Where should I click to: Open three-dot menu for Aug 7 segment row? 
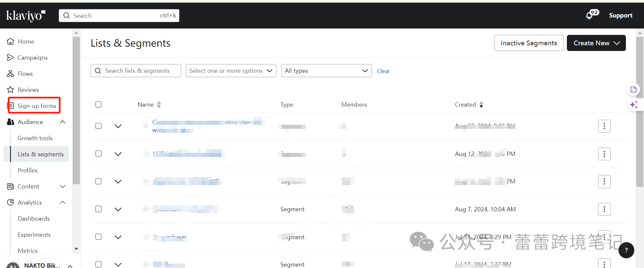(604, 209)
